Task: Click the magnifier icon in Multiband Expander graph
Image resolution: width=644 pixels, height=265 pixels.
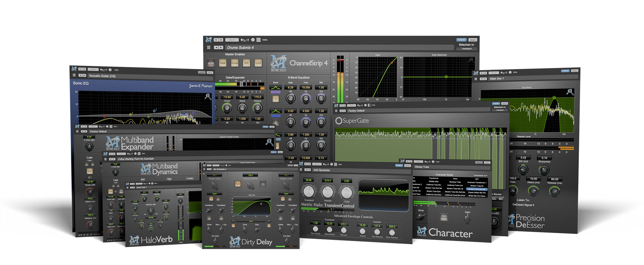Action: tap(270, 142)
